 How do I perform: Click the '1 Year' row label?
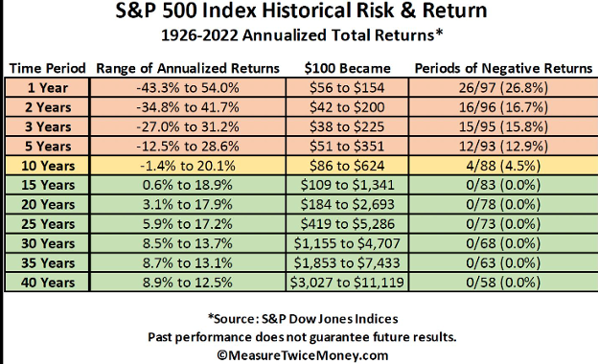click(x=47, y=88)
